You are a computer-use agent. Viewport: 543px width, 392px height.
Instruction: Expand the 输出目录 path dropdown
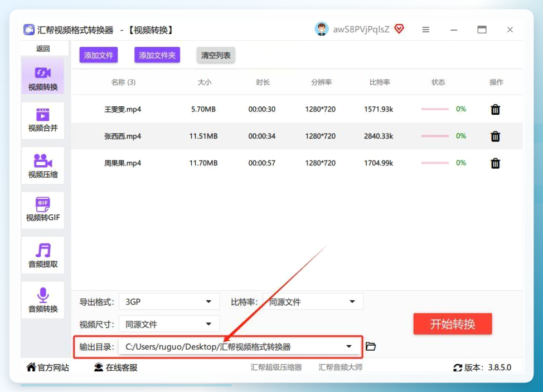click(x=240, y=347)
